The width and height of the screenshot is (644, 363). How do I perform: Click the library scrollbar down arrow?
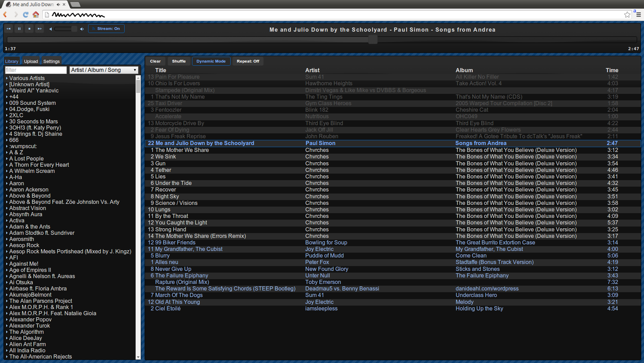pyautogui.click(x=138, y=357)
